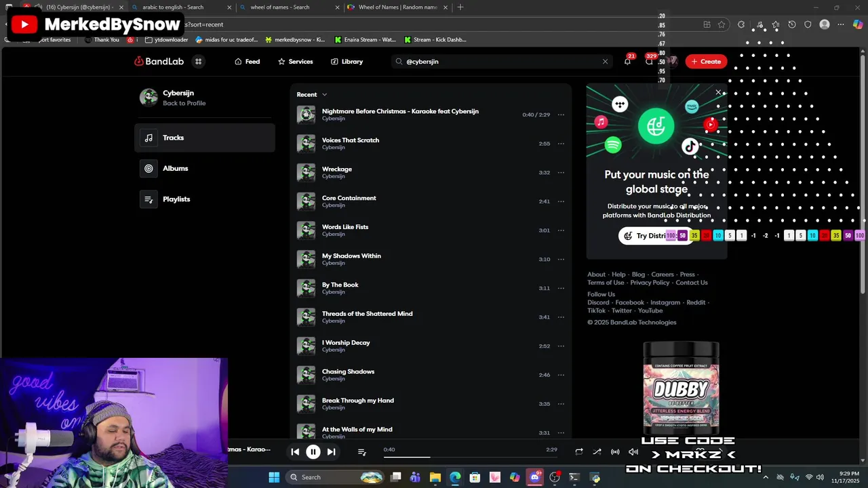This screenshot has width=868, height=488.
Task: Switch to wheel of names Search tab
Action: (289, 7)
